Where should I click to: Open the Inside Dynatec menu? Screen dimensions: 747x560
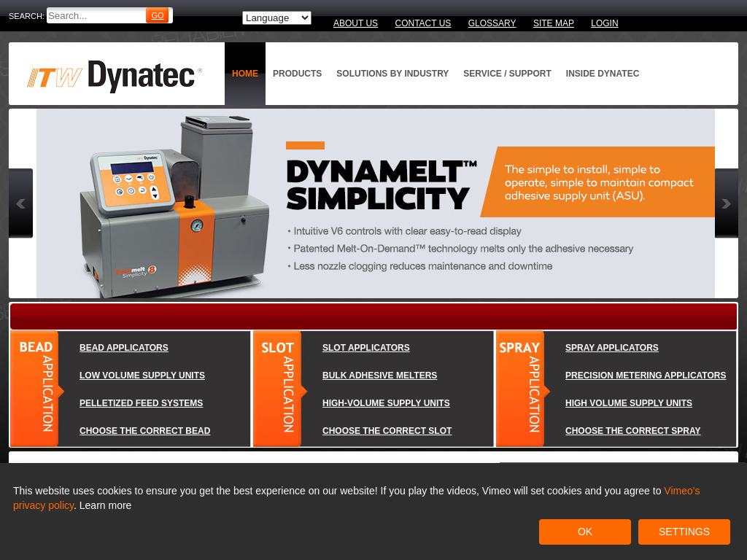(x=602, y=74)
